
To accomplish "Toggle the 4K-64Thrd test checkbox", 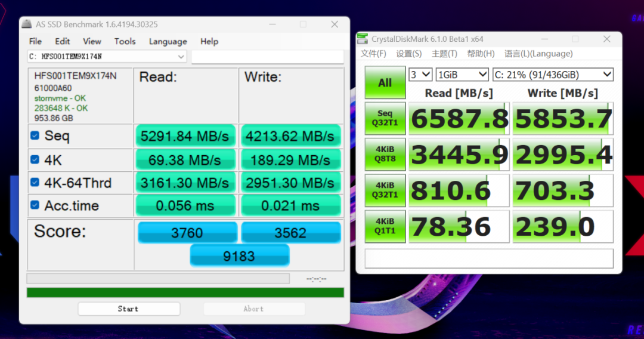I will [x=35, y=183].
